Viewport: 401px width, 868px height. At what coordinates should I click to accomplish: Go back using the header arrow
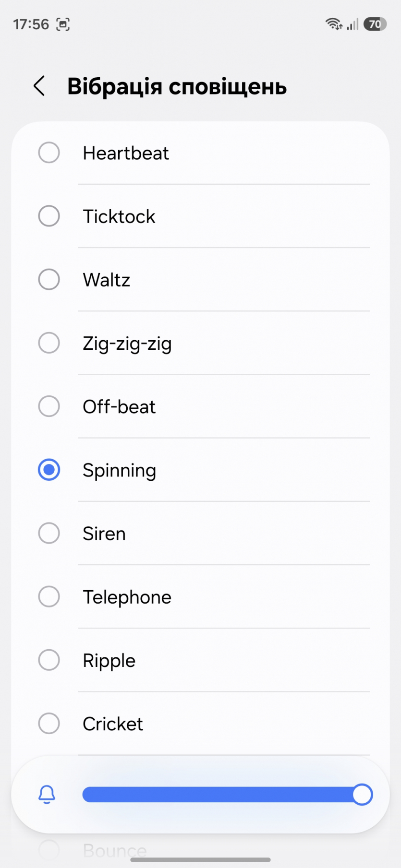39,86
